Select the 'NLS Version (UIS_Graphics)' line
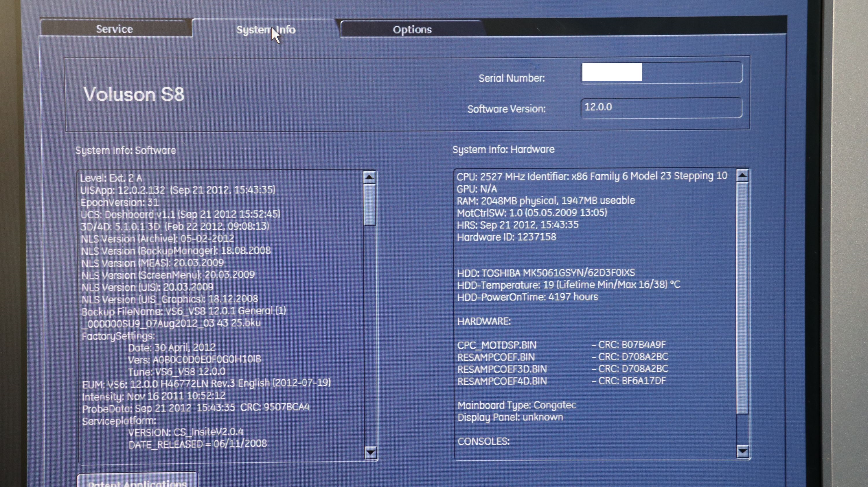The width and height of the screenshot is (868, 487). click(170, 299)
